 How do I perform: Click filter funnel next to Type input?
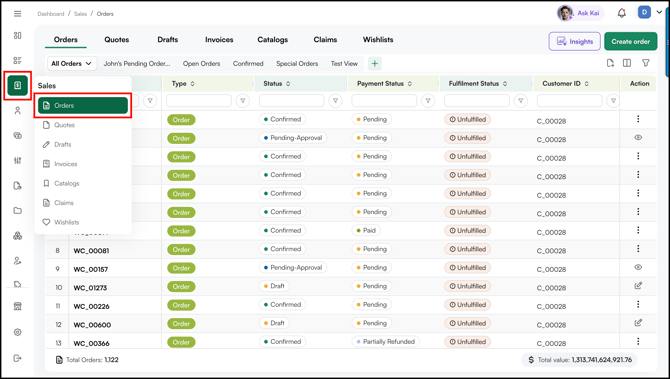click(x=243, y=101)
